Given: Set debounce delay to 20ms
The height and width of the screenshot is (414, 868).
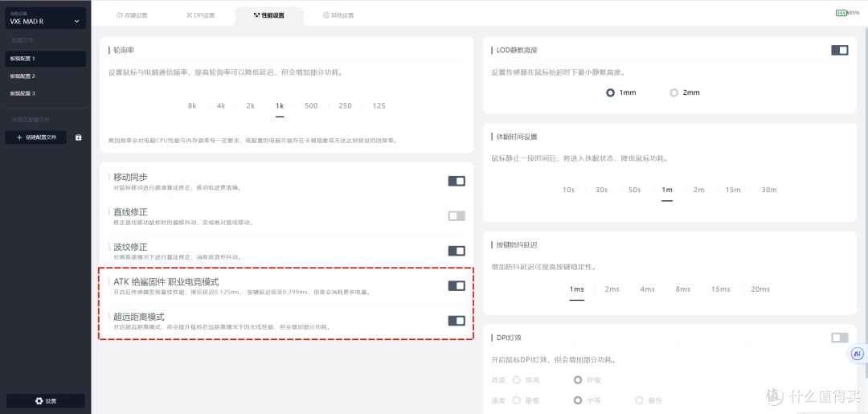Looking at the screenshot, I should click(x=760, y=289).
